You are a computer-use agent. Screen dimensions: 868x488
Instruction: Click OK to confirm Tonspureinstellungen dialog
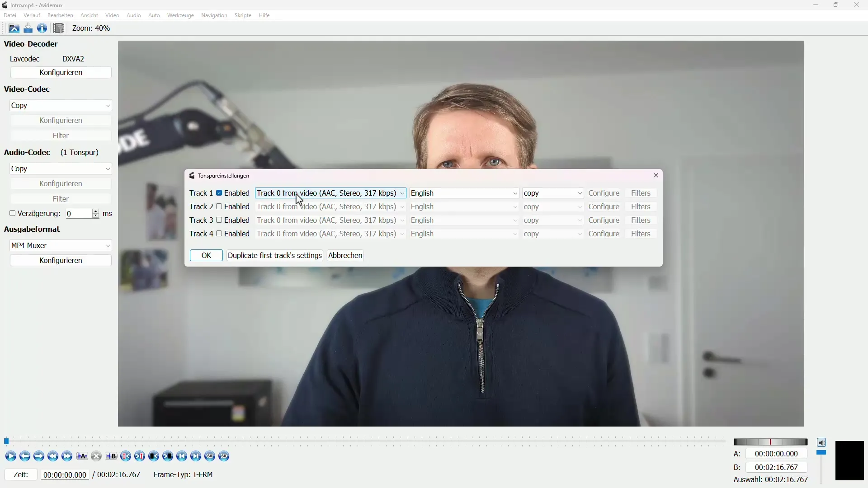pyautogui.click(x=206, y=255)
